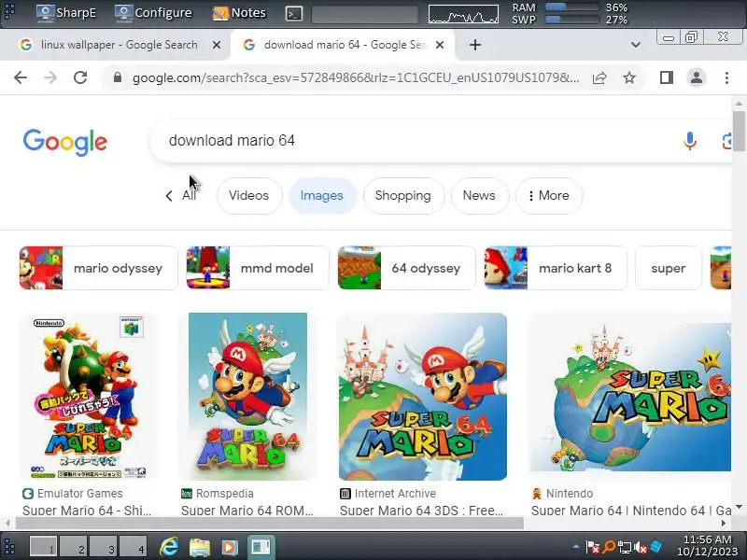This screenshot has width=747, height=560.
Task: Click the Internet Archive source link
Action: tap(395, 494)
